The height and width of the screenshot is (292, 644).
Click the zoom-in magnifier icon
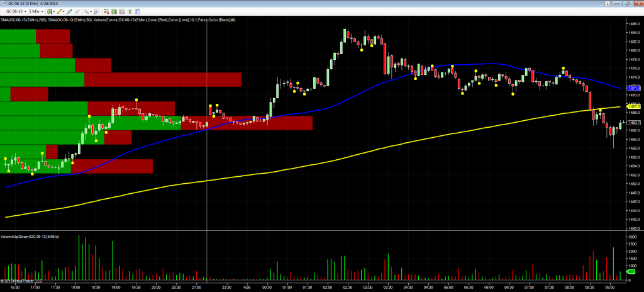tap(96, 11)
